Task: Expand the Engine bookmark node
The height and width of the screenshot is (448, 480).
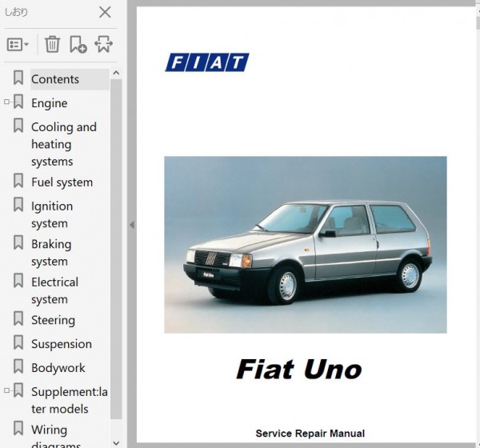Action: tap(6, 102)
